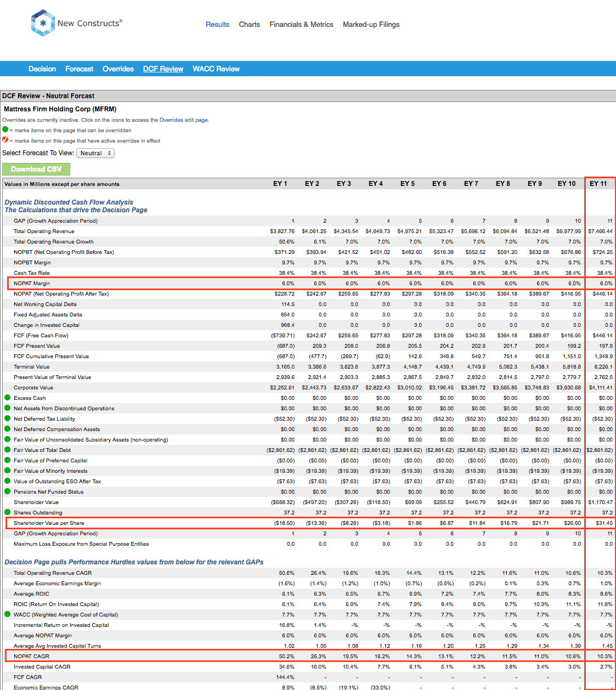Viewport: 616px width, 690px height.
Task: Click the red checkmark active-override legend icon
Action: click(5, 140)
